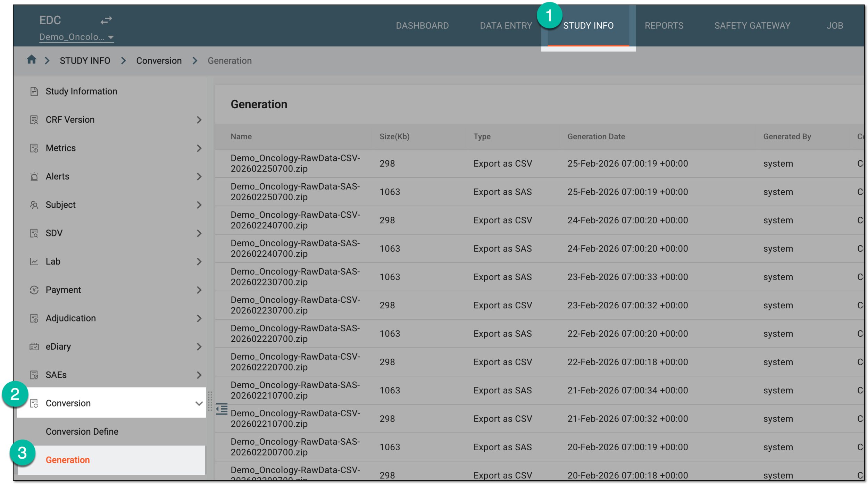Click date 21-Feb-2026 07:00:34 +00:00

627,390
